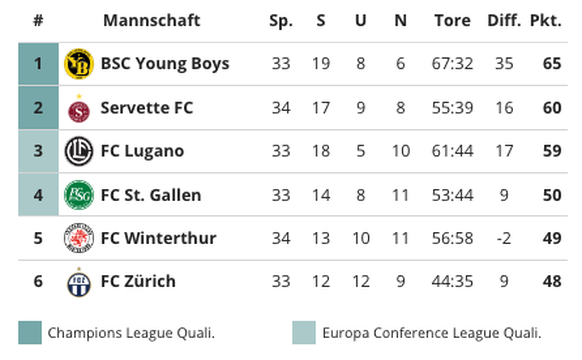The width and height of the screenshot is (582, 360).
Task: Open the Servette FC team link
Action: [147, 108]
